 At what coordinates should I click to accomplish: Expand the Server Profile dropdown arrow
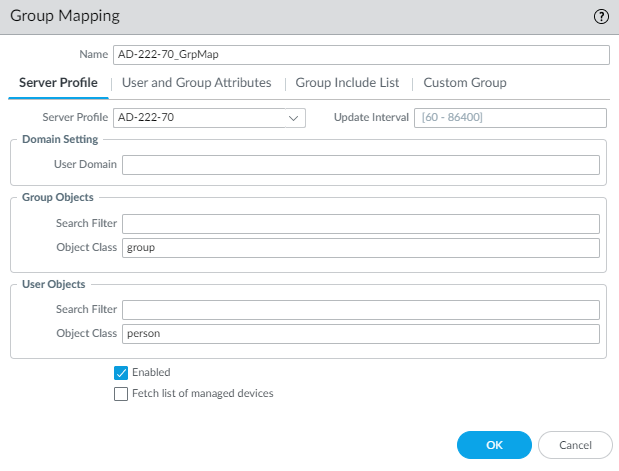pos(294,118)
